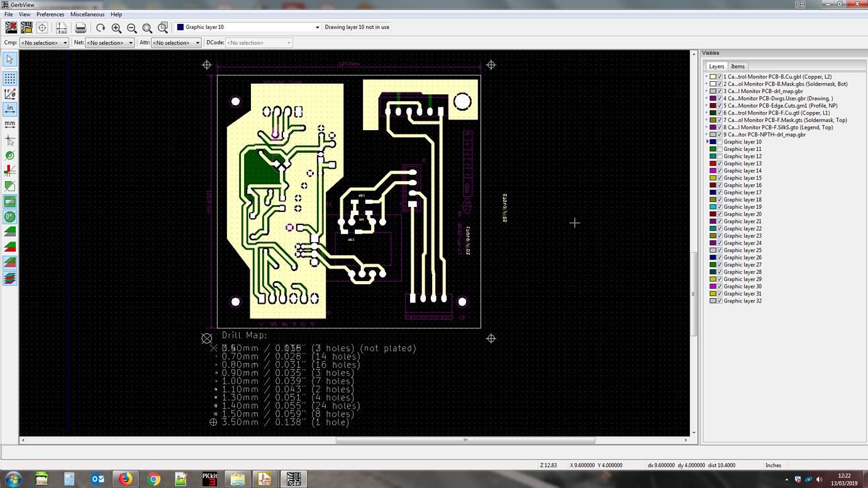Click the zoom out magnifier icon

click(x=131, y=28)
